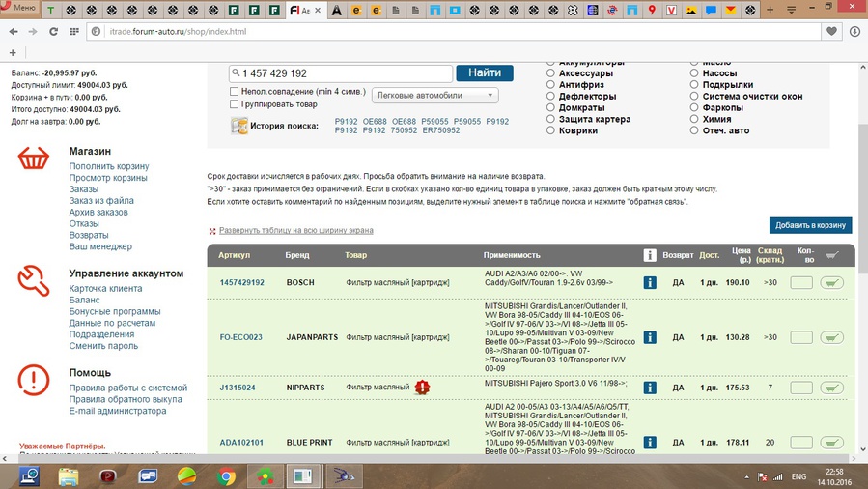Select the Защита картера radio button
Screen dimensions: 868x489
(x=550, y=119)
